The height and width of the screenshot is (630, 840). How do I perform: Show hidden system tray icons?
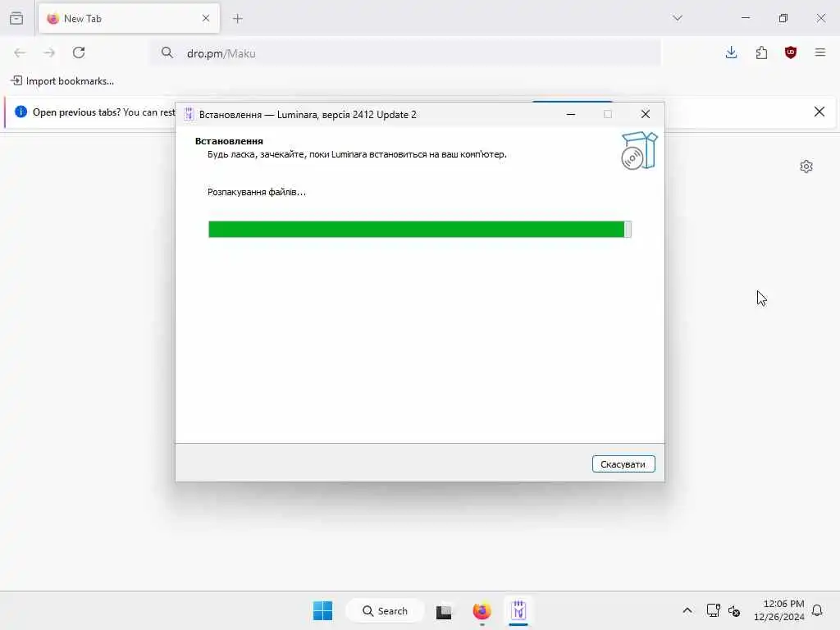click(687, 610)
